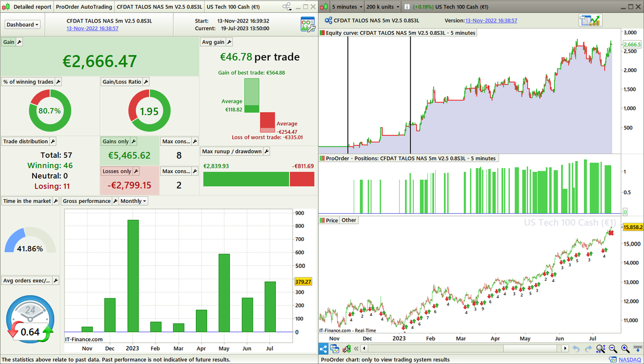644x364 pixels.
Task: Select the Detailed report tab
Action: point(32,7)
